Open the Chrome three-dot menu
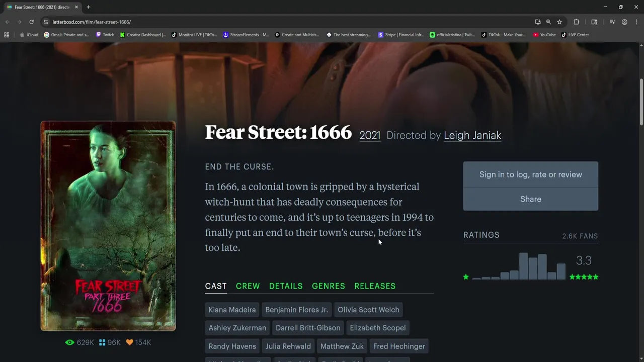 [x=636, y=22]
